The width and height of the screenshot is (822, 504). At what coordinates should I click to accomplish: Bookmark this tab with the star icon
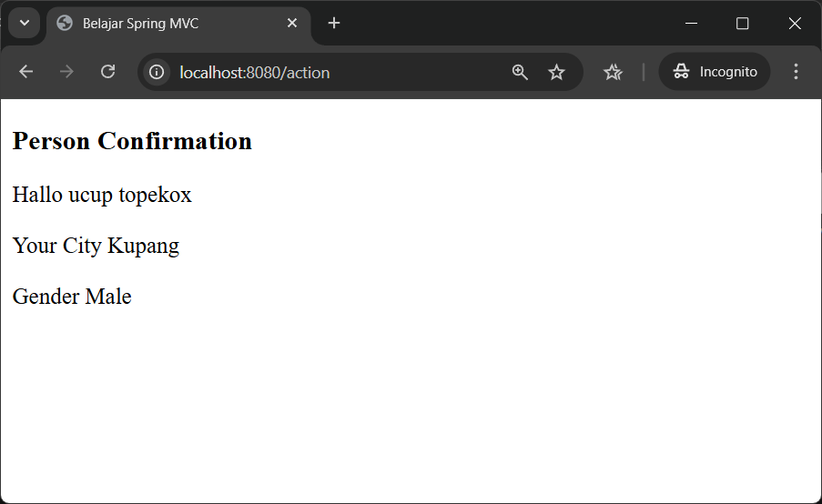[x=556, y=72]
